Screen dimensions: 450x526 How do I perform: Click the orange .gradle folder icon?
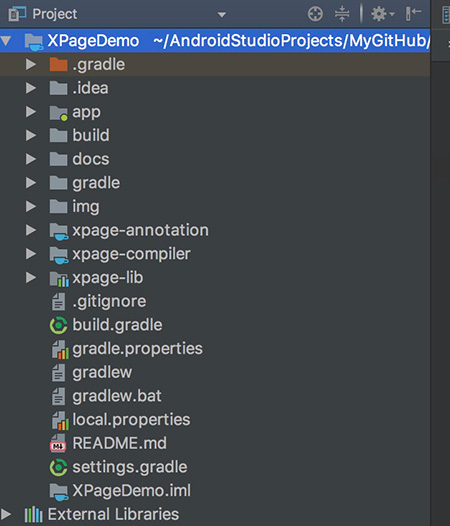pyautogui.click(x=58, y=64)
